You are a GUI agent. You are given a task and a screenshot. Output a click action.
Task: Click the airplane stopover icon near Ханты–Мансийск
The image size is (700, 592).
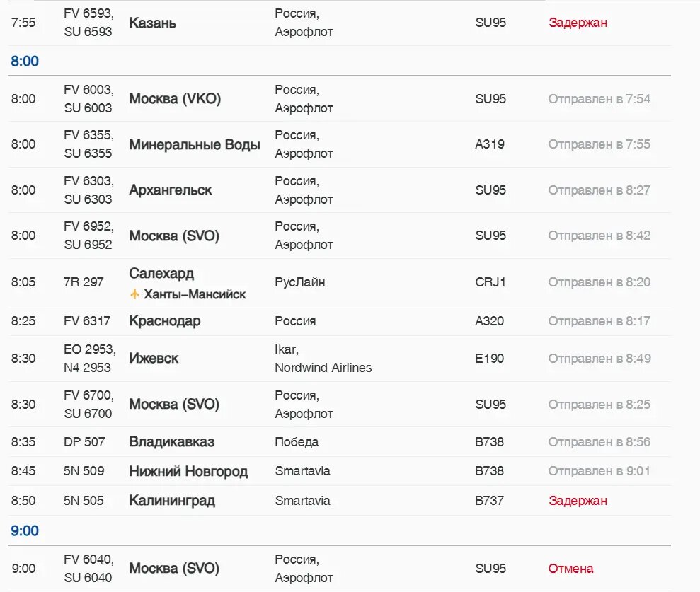click(x=135, y=294)
